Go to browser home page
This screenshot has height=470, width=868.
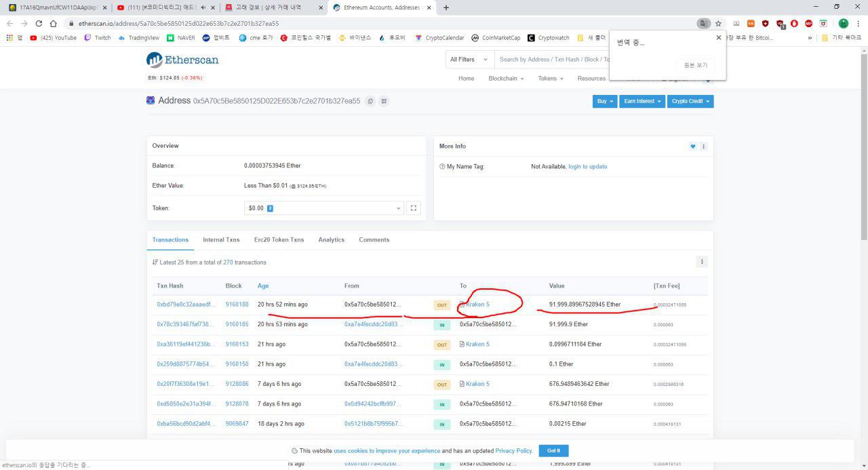[x=54, y=23]
